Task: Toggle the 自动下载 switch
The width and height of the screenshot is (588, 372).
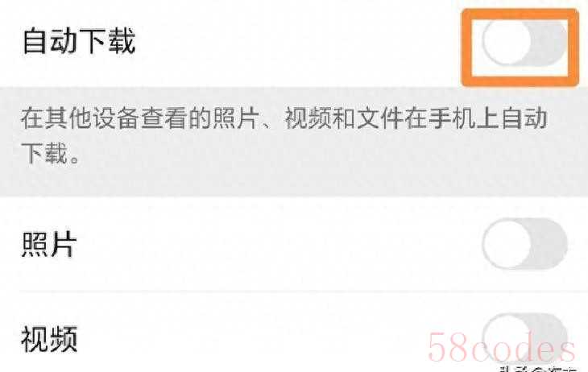Action: [x=524, y=43]
